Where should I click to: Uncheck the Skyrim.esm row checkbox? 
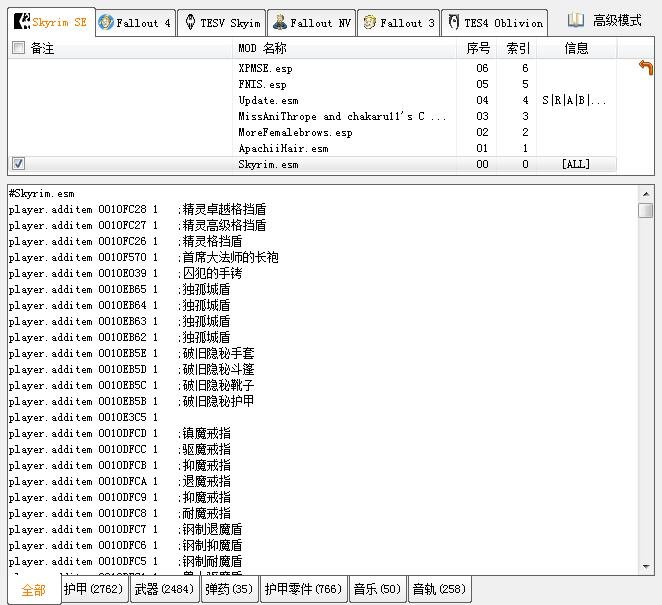pyautogui.click(x=18, y=164)
